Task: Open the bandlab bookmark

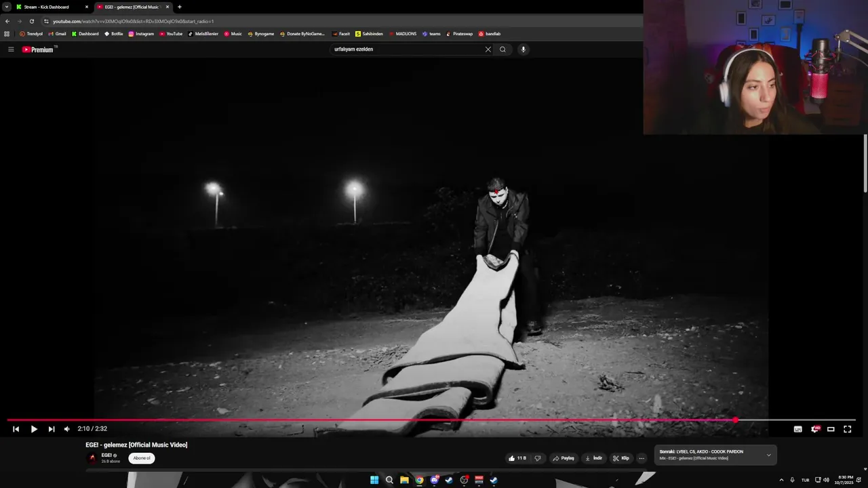Action: (x=490, y=34)
